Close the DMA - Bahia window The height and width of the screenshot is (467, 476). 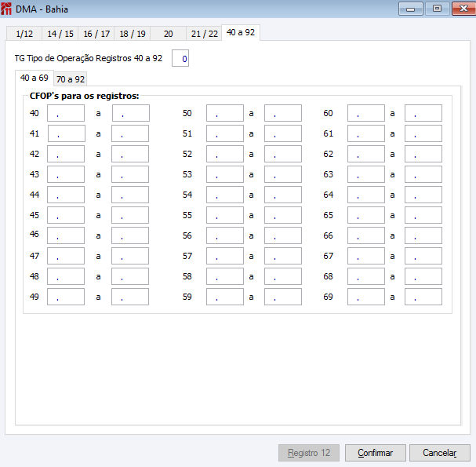pyautogui.click(x=464, y=9)
